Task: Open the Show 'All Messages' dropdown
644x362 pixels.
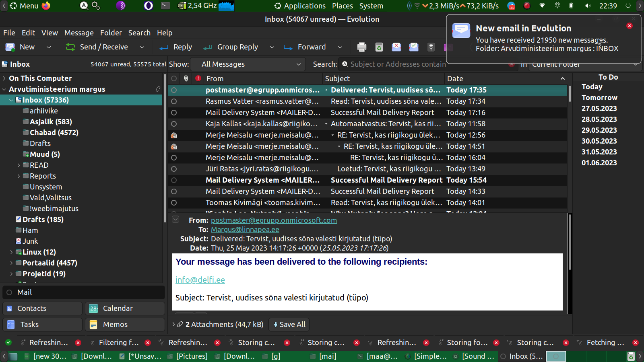Action: coord(250,64)
